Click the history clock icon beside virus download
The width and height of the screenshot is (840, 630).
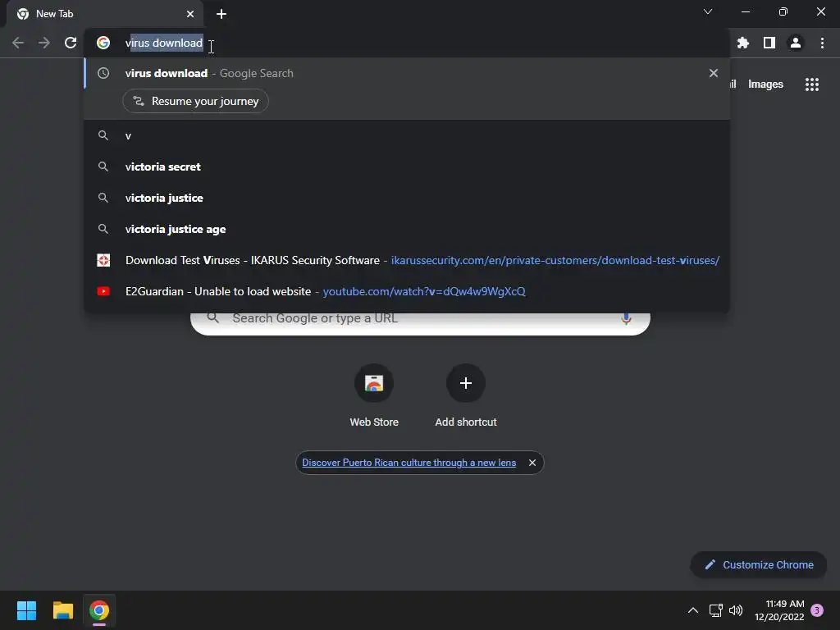click(x=103, y=73)
